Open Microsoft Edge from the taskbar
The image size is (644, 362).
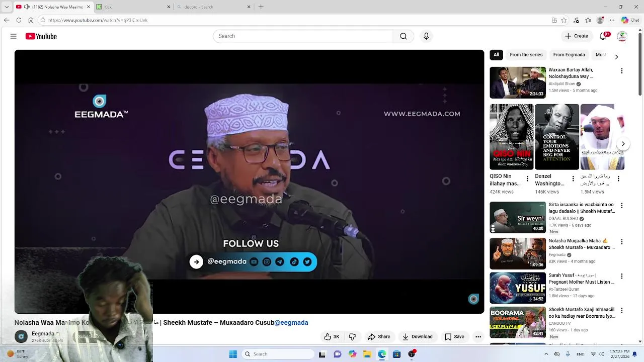(x=382, y=354)
